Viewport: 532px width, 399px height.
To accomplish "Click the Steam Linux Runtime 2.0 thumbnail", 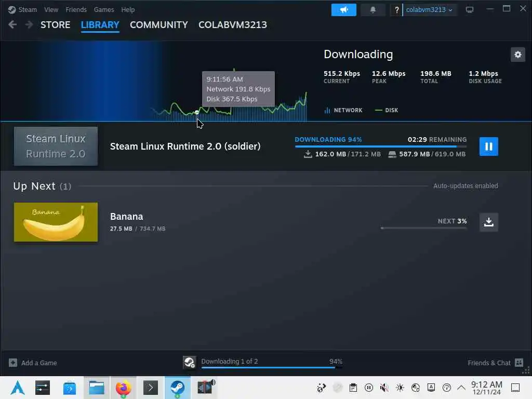I will [56, 146].
